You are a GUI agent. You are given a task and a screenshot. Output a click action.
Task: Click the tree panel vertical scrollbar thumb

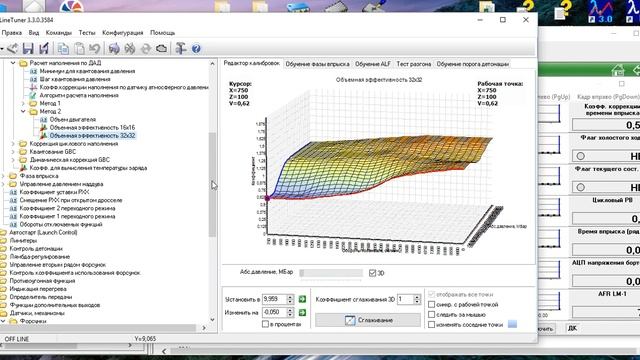(x=212, y=184)
